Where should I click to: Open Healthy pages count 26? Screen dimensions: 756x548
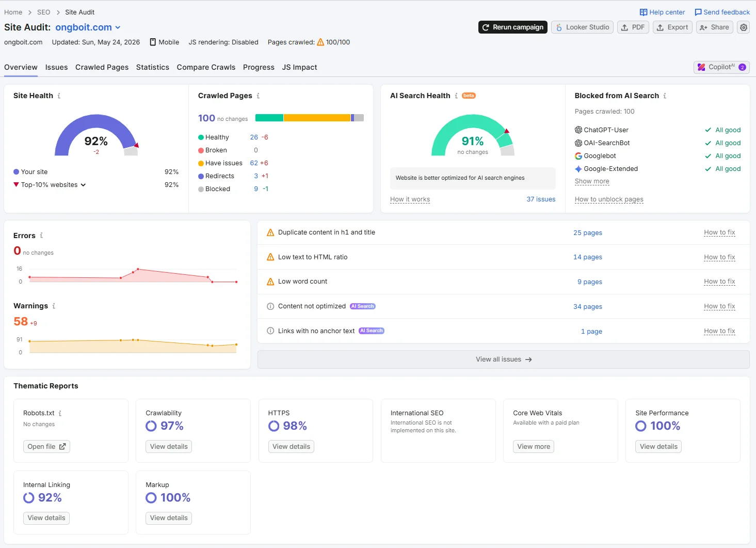tap(254, 137)
